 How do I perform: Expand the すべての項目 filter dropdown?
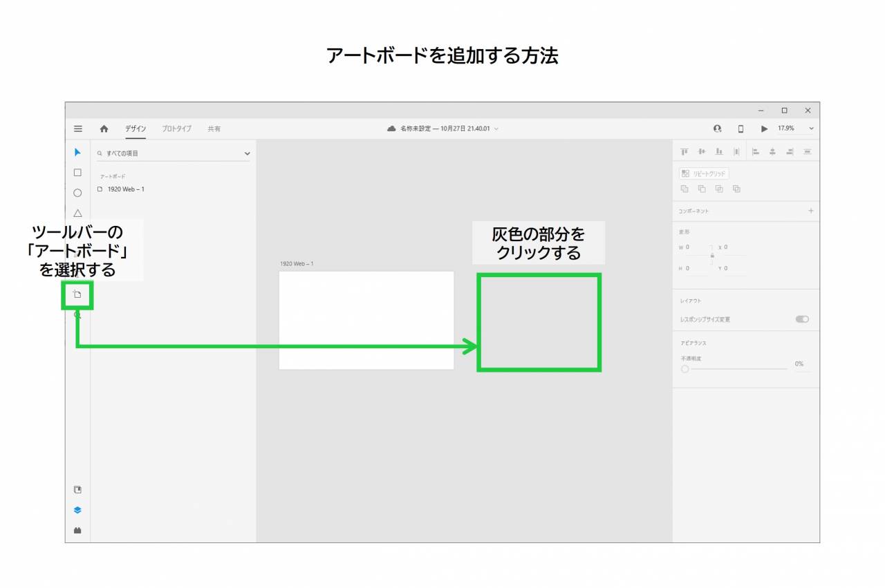point(247,153)
